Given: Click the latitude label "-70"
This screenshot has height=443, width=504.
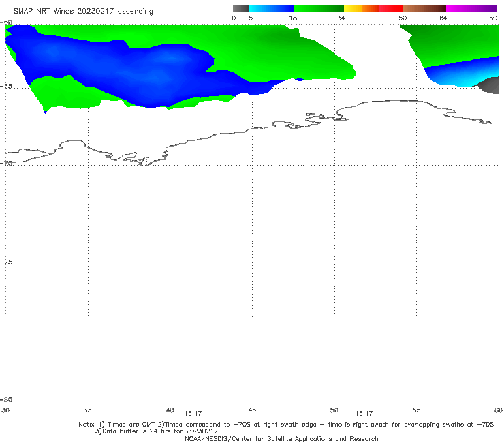Looking at the screenshot, I should (x=6, y=163).
